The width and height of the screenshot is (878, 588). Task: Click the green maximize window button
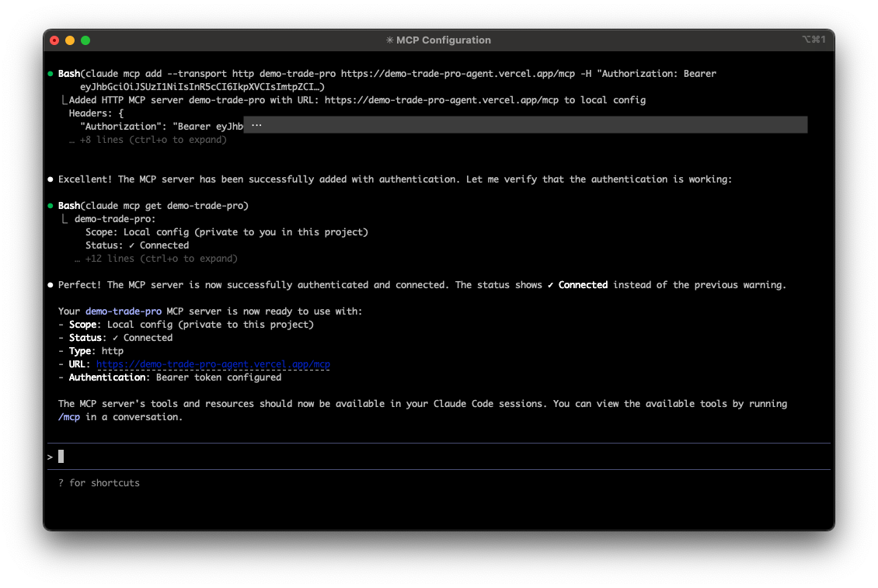[x=85, y=40]
